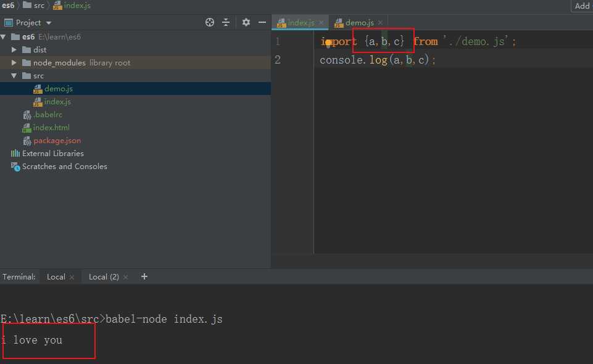Click the Add configuration button
This screenshot has width=593, height=364.
pos(582,6)
